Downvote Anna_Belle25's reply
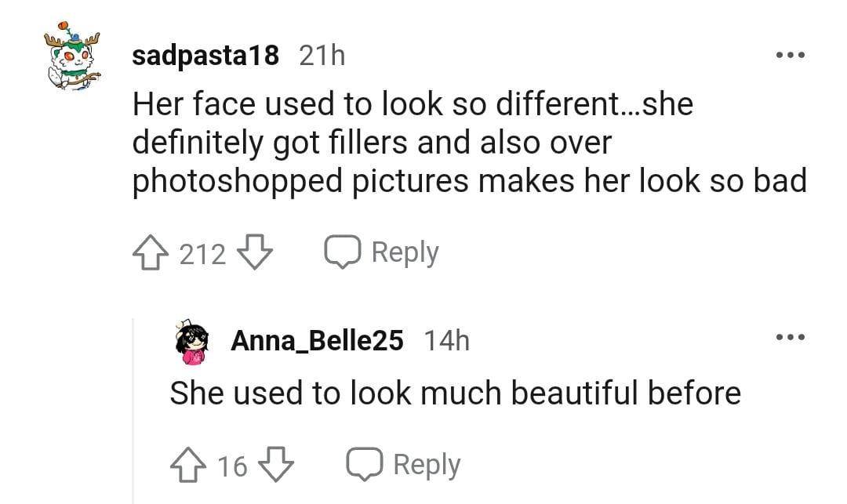The image size is (847, 504). coord(275,465)
